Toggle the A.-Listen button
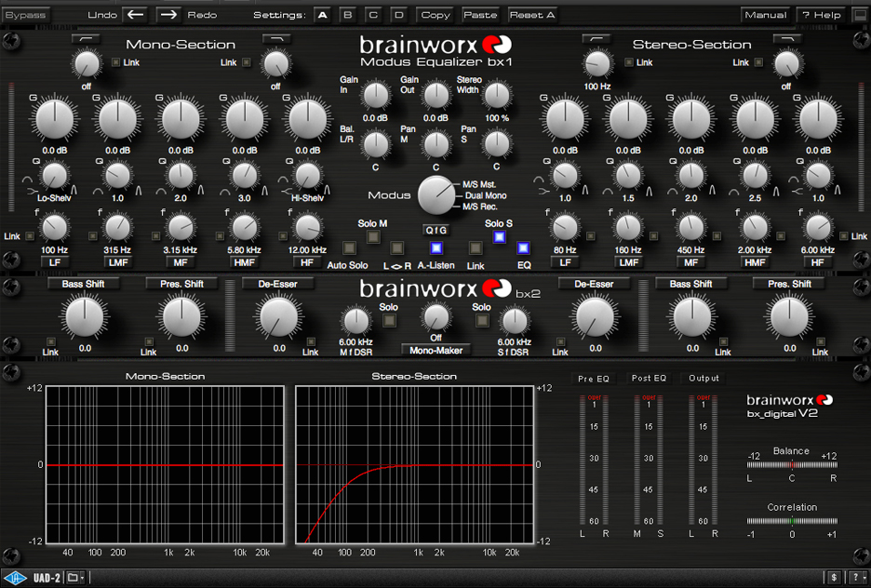This screenshot has height=588, width=871. pyautogui.click(x=436, y=247)
